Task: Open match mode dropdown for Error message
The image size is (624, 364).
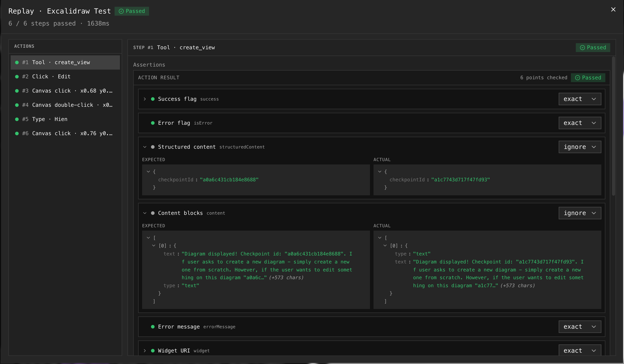Action: [580, 327]
